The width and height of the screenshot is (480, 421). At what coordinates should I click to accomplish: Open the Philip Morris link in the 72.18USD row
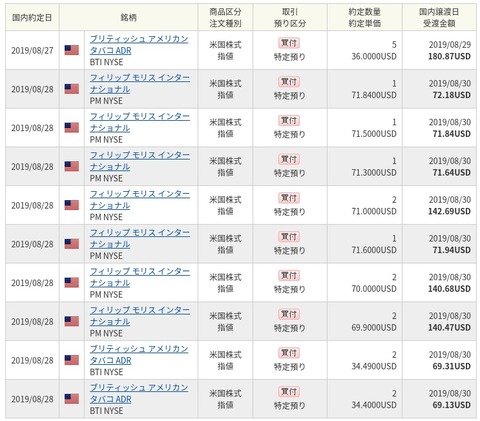140,83
